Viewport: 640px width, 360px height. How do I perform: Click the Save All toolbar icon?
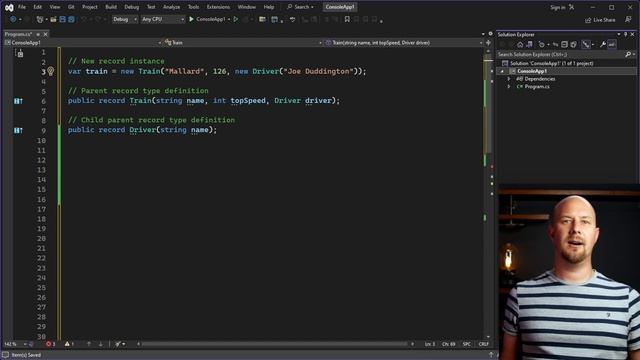pos(71,19)
